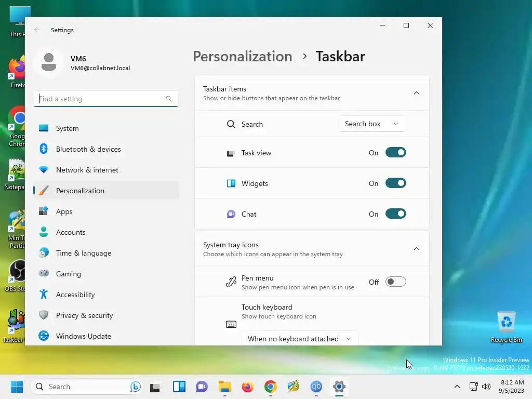Launch Firefox from the taskbar
Screen dimensions: 532x399
248,387
